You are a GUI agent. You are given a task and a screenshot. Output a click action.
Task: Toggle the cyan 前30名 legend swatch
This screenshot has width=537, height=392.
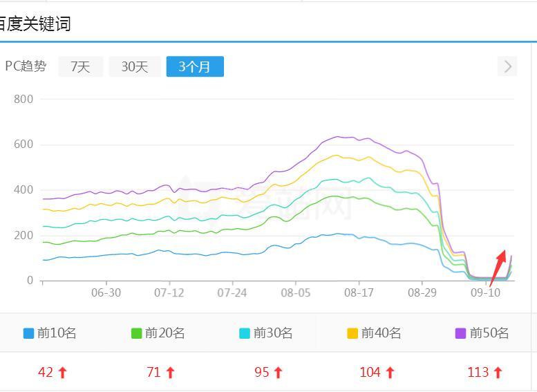(x=245, y=333)
